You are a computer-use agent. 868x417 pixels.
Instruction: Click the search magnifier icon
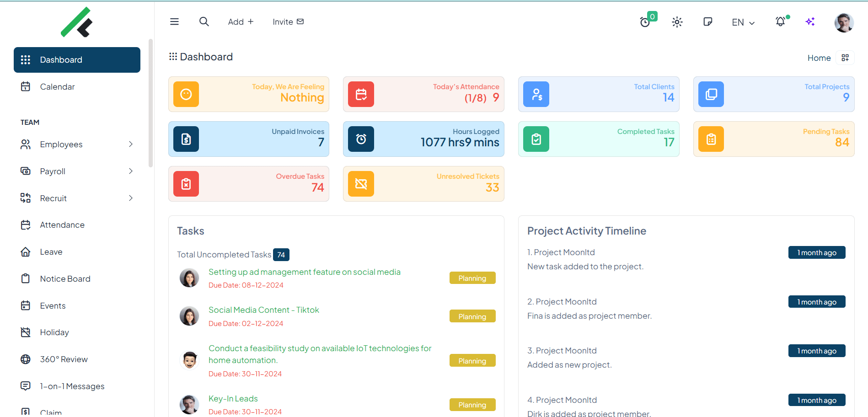pyautogui.click(x=204, y=21)
